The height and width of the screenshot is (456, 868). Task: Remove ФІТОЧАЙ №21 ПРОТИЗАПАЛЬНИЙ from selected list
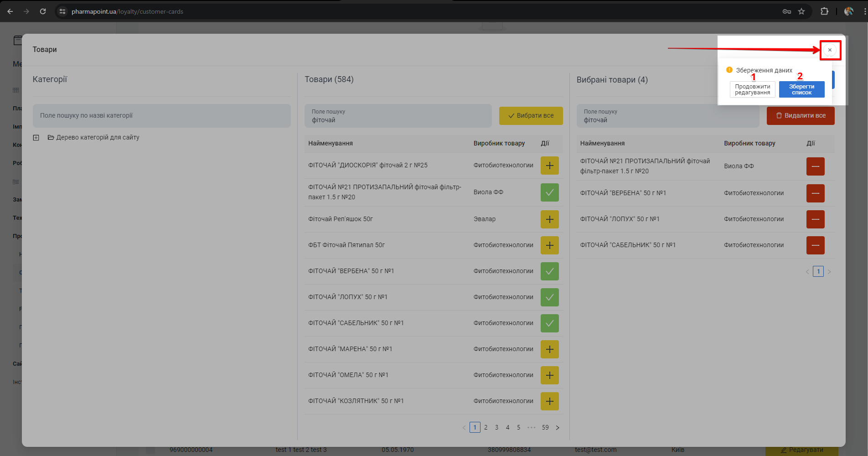(815, 166)
